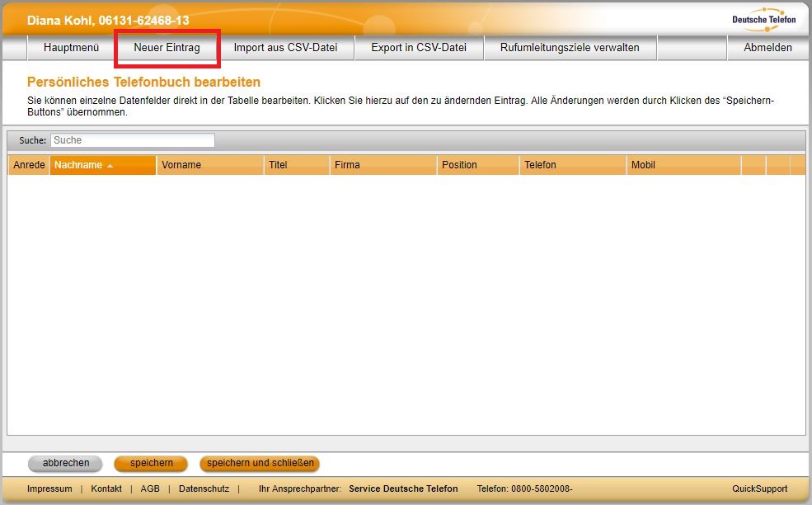Open Export in CSV-Datei
Viewport: 812px width, 505px height.
(419, 48)
